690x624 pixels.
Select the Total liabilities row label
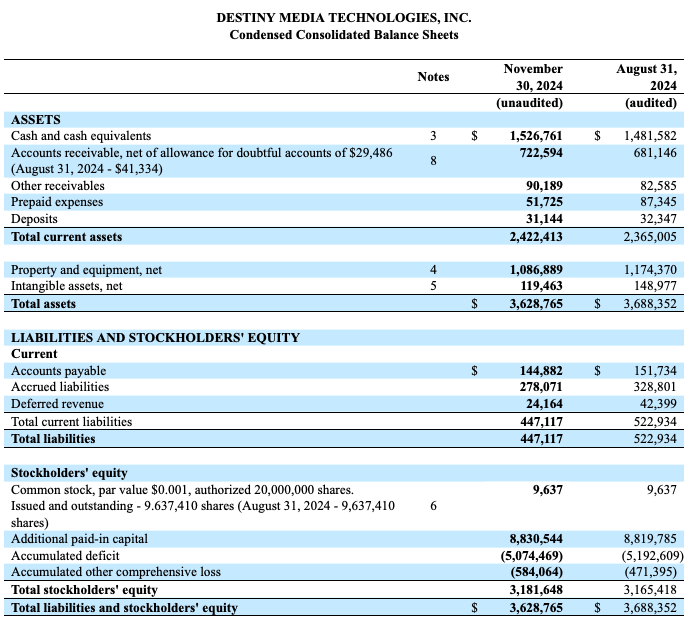click(x=53, y=439)
